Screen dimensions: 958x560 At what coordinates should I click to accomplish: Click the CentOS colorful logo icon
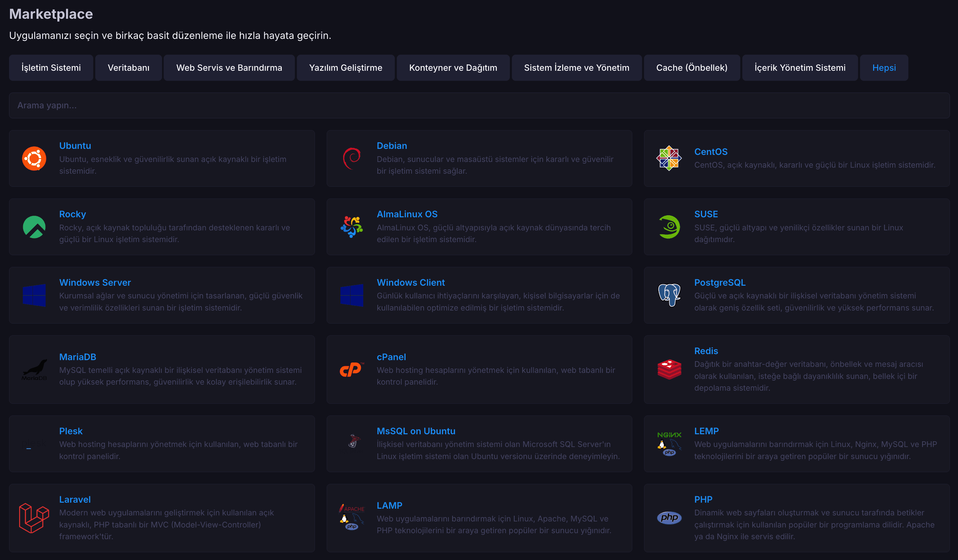pyautogui.click(x=669, y=158)
